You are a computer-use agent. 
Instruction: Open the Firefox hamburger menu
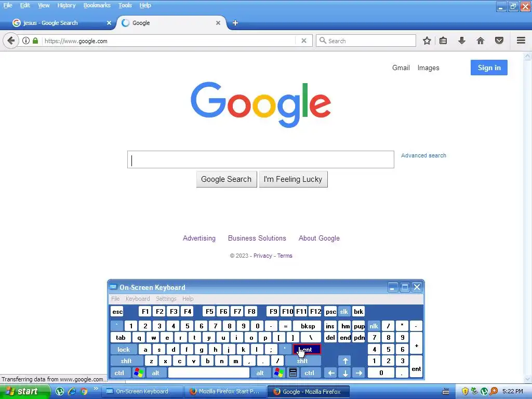tap(521, 41)
